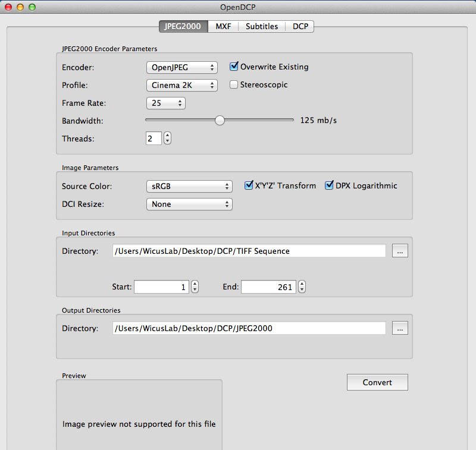
Task: Click the Start frame field
Action: click(161, 287)
